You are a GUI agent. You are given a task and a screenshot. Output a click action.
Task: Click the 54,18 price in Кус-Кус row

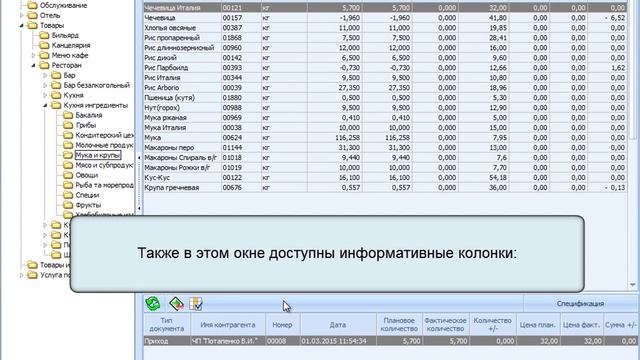(498, 178)
